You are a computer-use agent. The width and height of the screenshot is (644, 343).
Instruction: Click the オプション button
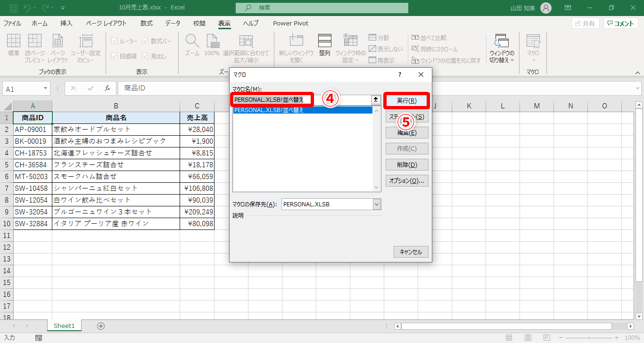406,181
